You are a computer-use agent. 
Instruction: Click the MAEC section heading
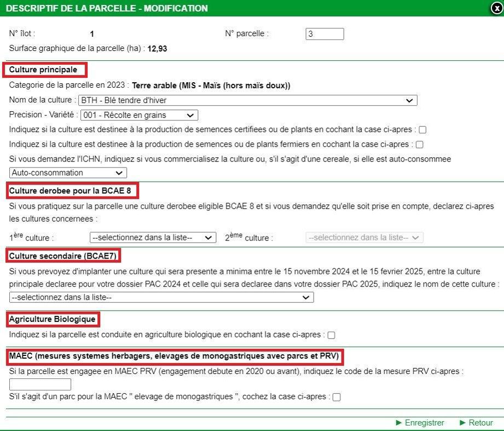pyautogui.click(x=174, y=357)
